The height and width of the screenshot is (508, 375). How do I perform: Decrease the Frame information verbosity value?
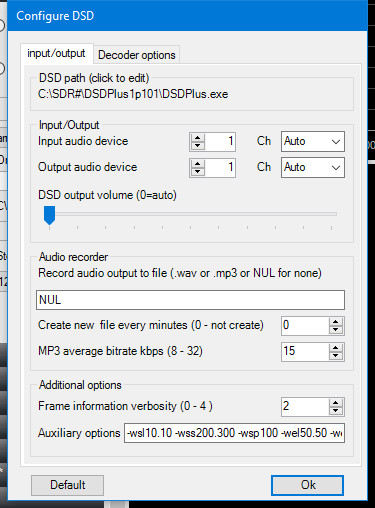coord(336,411)
